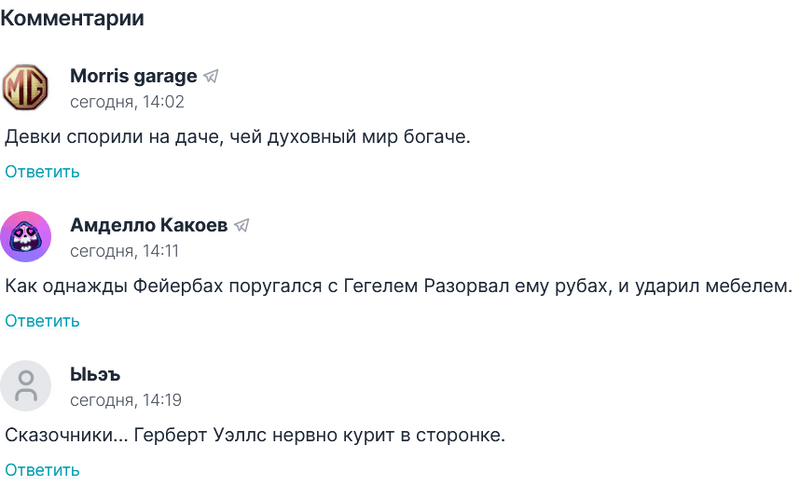Click the MG logo avatar
The image size is (800, 490).
click(26, 86)
